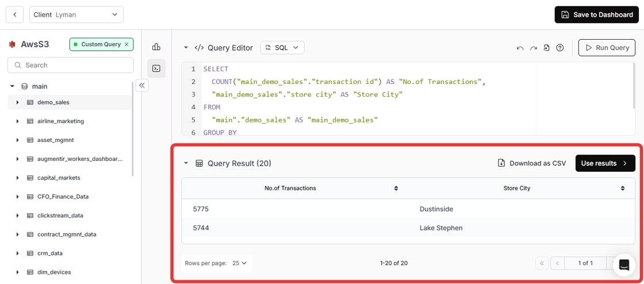Click the import query file icon

point(546,48)
